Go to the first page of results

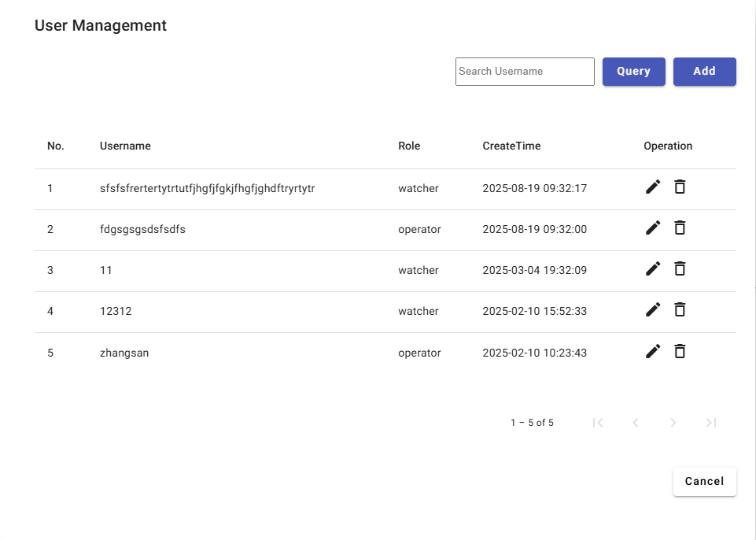pos(598,423)
